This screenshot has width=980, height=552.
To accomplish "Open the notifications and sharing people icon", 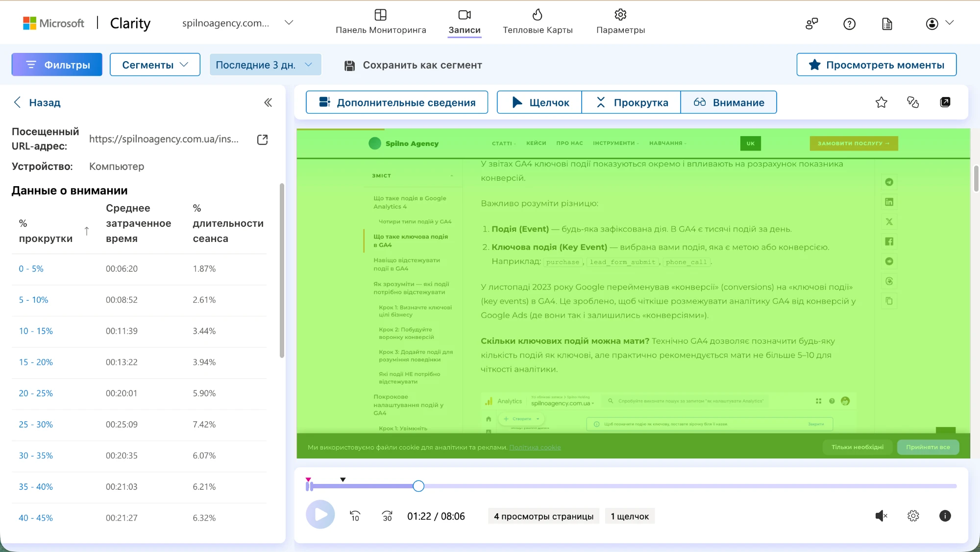I will [811, 24].
